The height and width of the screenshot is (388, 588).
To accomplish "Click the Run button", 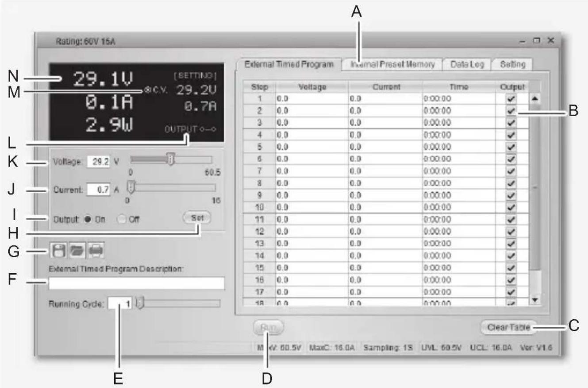I will pos(269,328).
